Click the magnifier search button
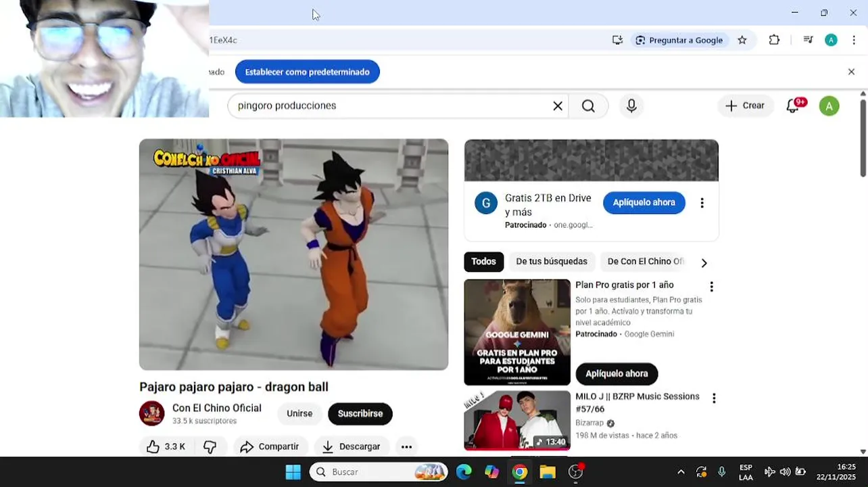 pyautogui.click(x=588, y=106)
